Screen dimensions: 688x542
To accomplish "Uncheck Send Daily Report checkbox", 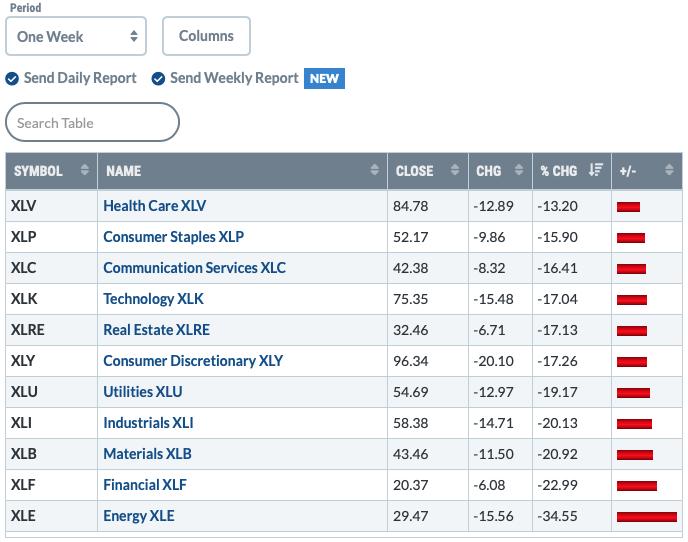I will 12,79.
